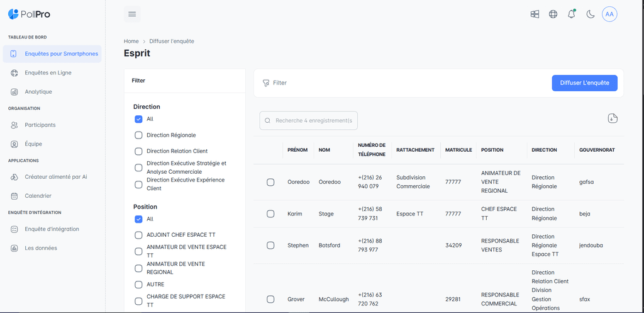The width and height of the screenshot is (644, 313).
Task: Open the AA user avatar menu
Action: click(609, 14)
